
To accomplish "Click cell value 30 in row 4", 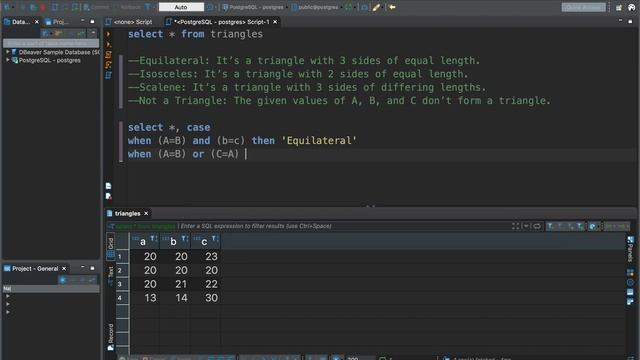I will coord(211,298).
